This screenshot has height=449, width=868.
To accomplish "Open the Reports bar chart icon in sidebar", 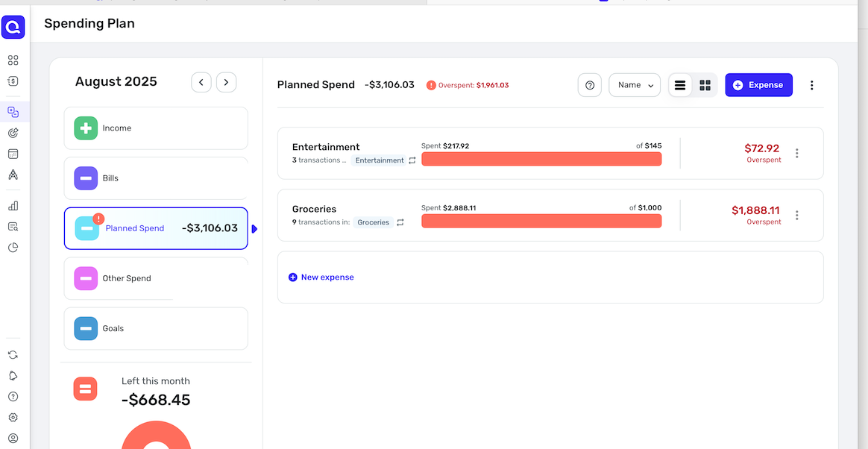I will 13,206.
